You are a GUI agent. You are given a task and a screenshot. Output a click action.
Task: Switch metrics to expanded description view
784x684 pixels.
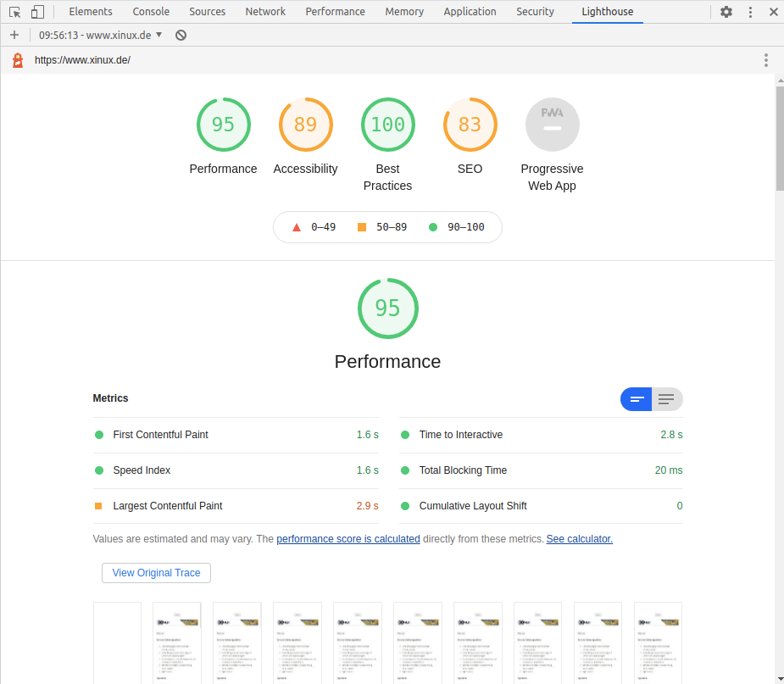[667, 399]
